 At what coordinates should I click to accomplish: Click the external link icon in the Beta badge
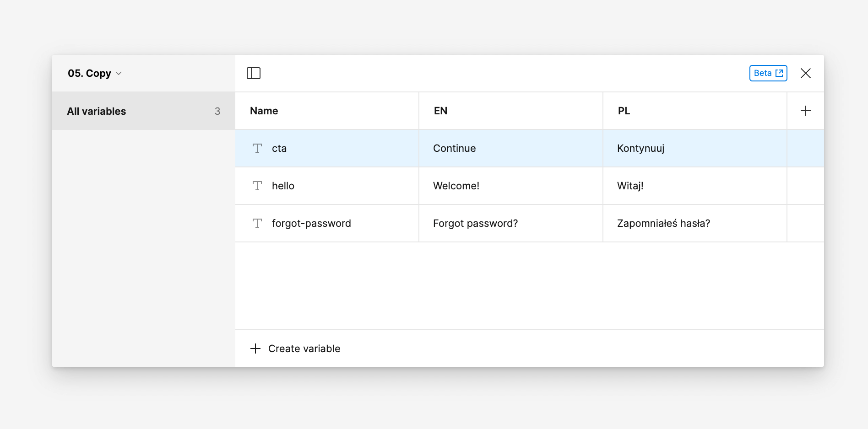(779, 73)
